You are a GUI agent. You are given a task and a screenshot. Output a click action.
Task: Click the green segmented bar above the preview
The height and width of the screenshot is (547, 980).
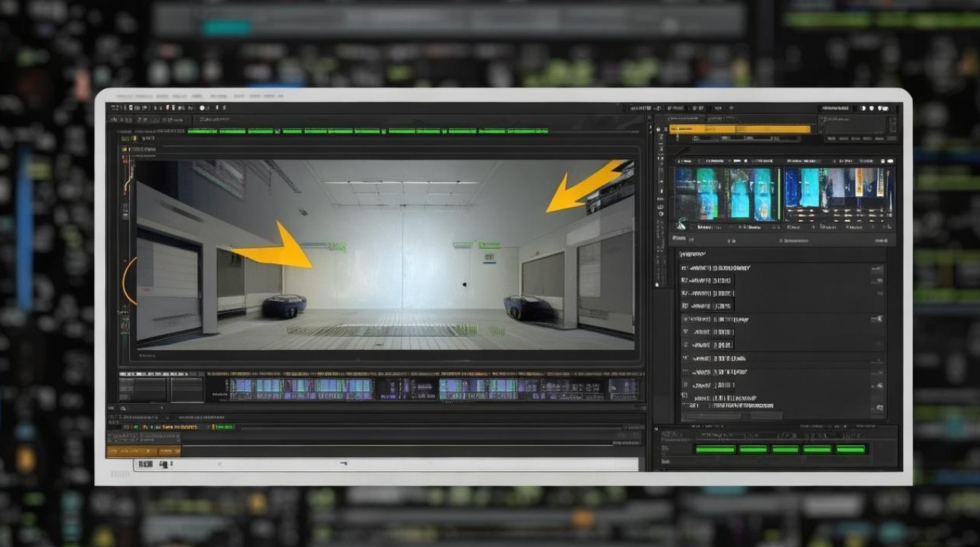pyautogui.click(x=367, y=131)
